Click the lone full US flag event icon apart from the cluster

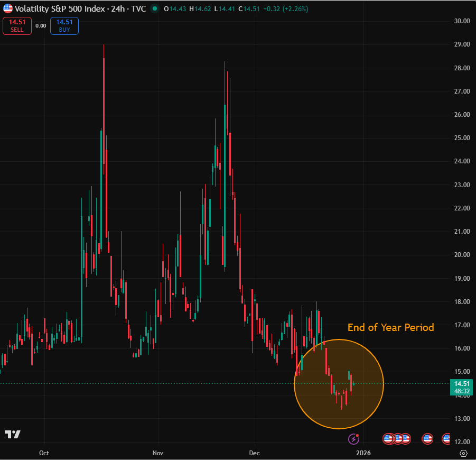427,439
